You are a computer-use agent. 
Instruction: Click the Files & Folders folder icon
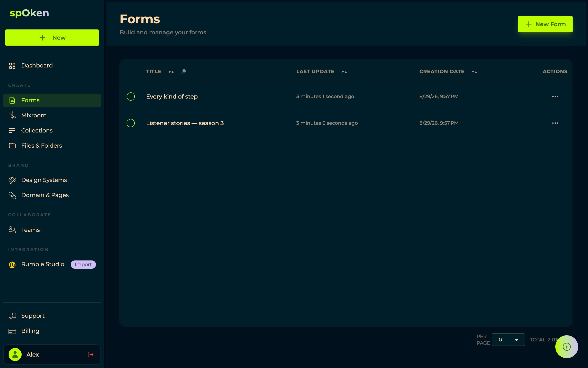coord(12,146)
